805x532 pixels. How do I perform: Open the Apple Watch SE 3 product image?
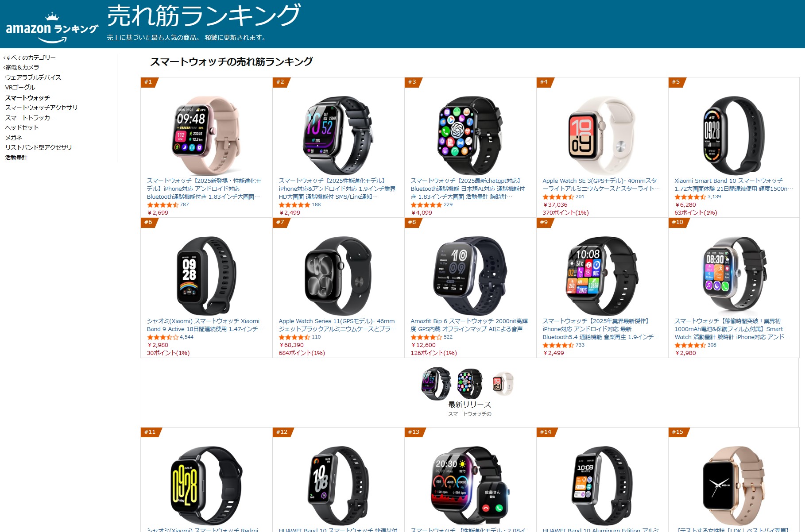click(601, 135)
